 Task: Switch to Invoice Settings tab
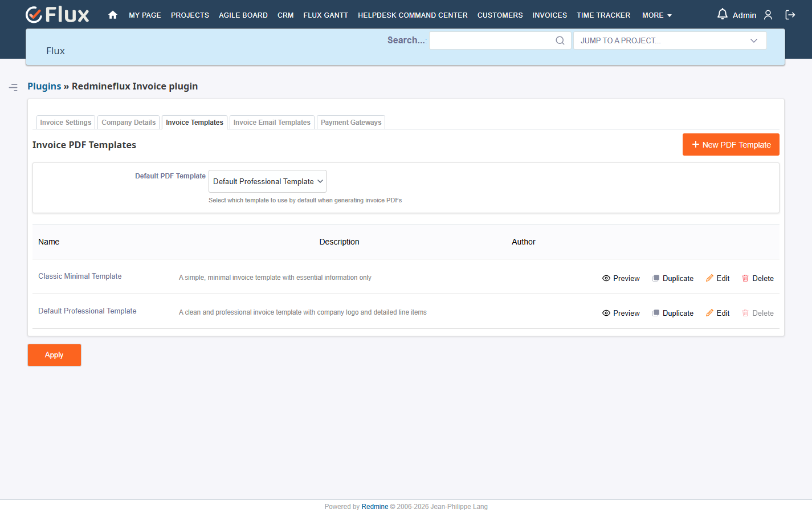(x=66, y=123)
